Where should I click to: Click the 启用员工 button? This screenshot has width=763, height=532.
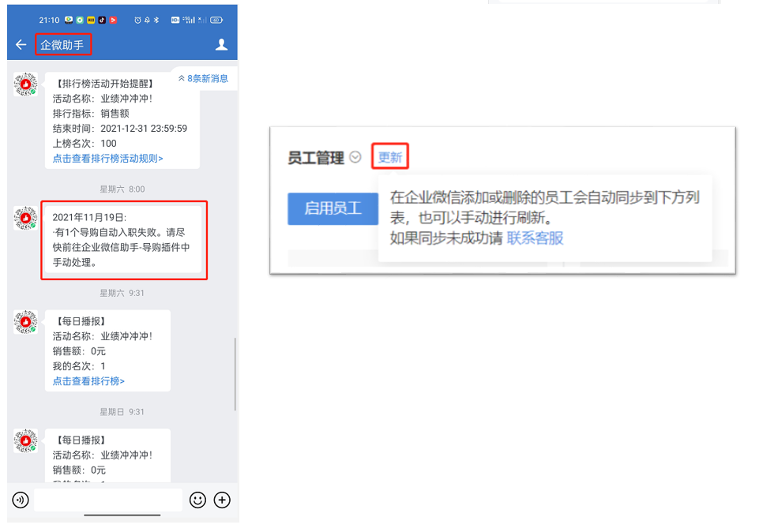pos(333,208)
